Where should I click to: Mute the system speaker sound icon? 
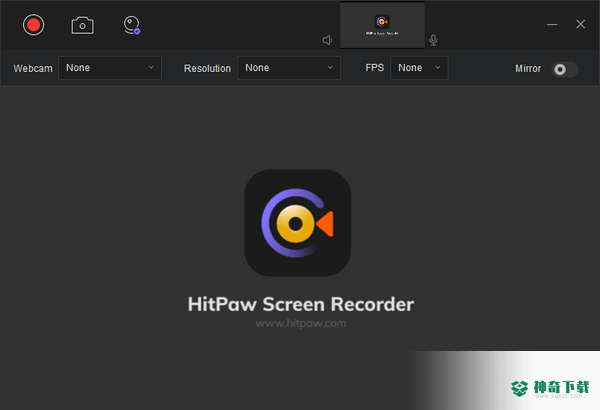click(x=327, y=40)
